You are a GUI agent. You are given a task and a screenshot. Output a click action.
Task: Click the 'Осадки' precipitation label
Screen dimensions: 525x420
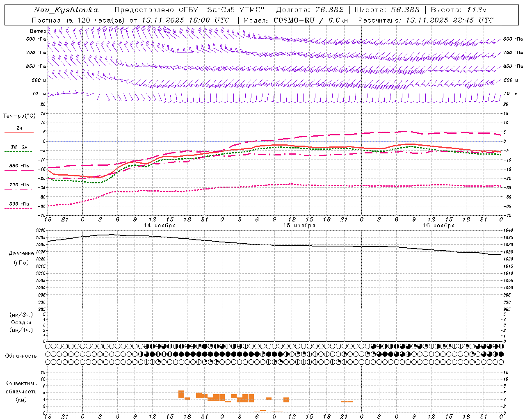[x=21, y=322]
